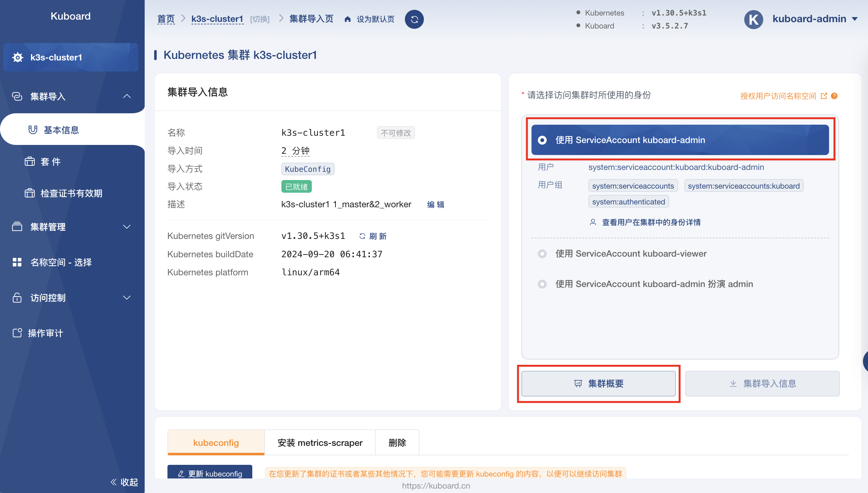Image resolution: width=868 pixels, height=493 pixels.
Task: Click the 基本信息 magnet icon
Action: point(33,130)
